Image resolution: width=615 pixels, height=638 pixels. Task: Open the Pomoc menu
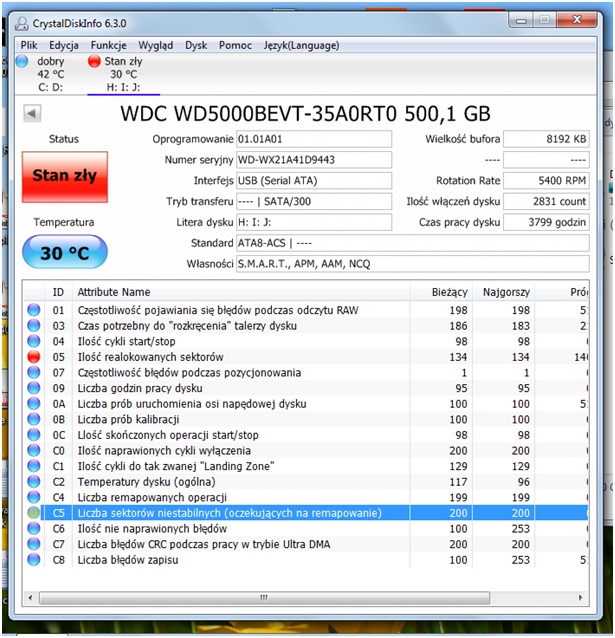235,45
